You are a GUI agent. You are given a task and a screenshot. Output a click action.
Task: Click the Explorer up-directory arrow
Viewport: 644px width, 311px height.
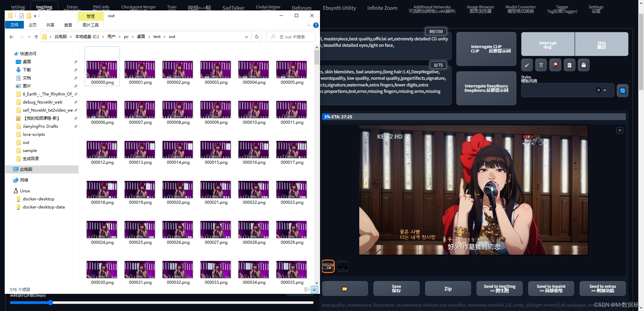[36, 37]
